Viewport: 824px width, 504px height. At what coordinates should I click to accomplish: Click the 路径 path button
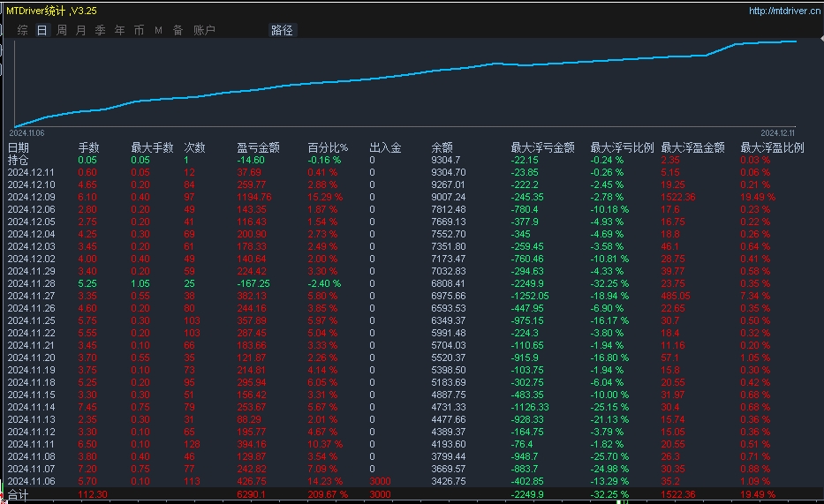[x=282, y=30]
